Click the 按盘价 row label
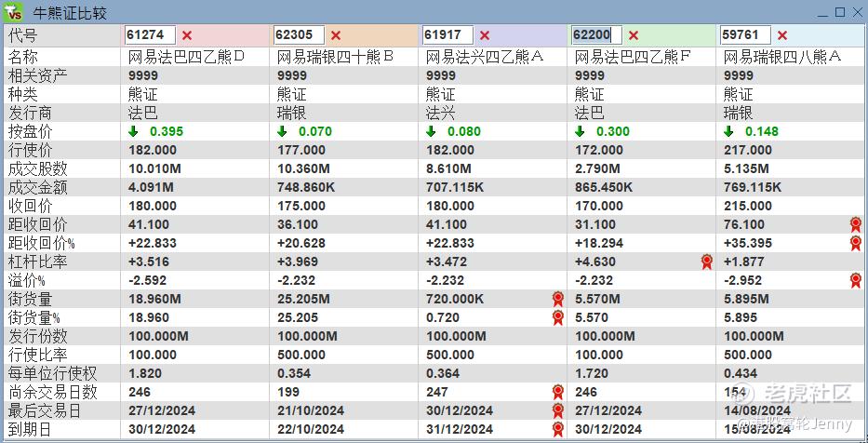This screenshot has width=868, height=443. point(31,131)
